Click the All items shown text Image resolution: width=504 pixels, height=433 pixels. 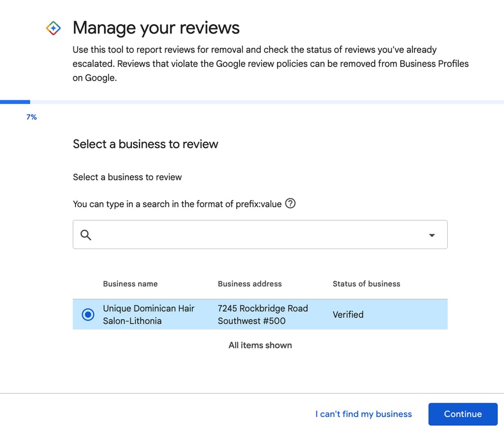click(x=260, y=345)
